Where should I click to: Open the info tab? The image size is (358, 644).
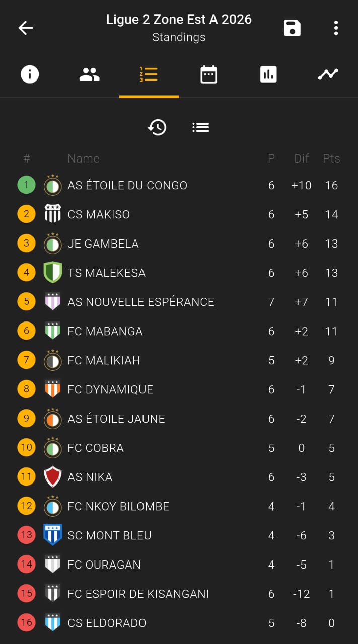point(30,75)
